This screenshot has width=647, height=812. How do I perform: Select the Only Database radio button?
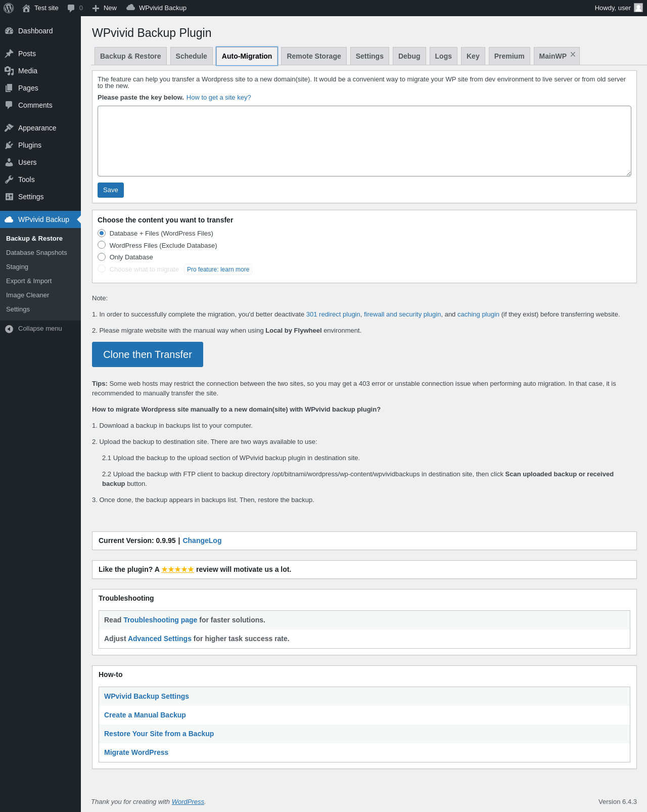[x=102, y=257]
